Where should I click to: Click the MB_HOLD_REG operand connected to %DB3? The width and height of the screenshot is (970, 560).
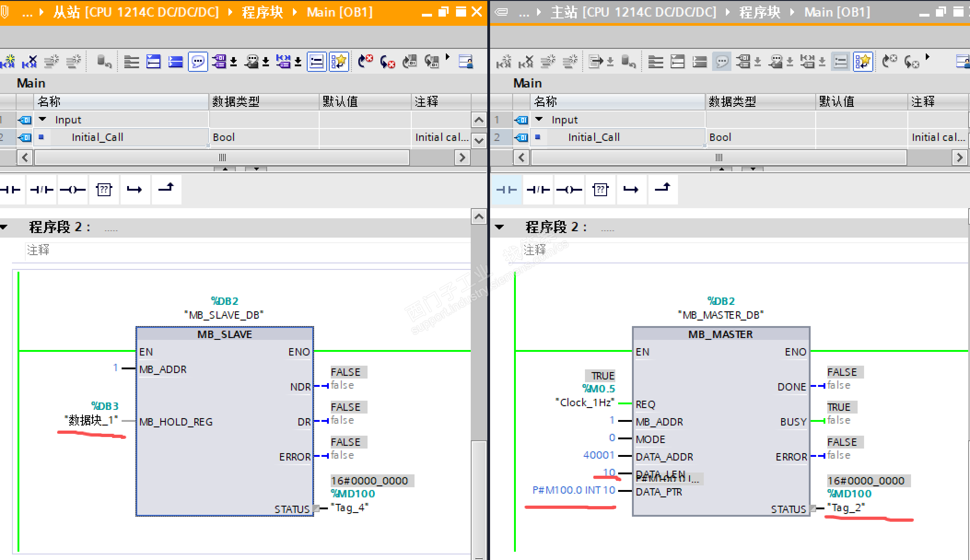click(91, 420)
